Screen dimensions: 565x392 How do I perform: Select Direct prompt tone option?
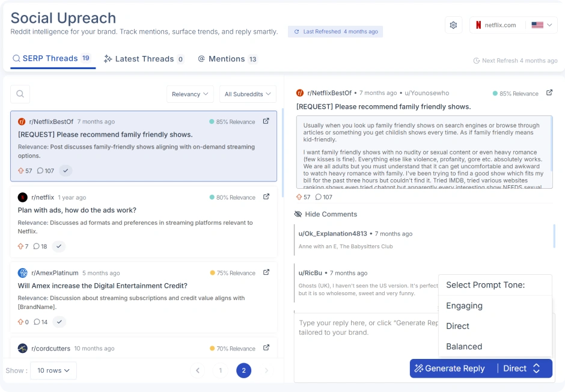point(495,326)
